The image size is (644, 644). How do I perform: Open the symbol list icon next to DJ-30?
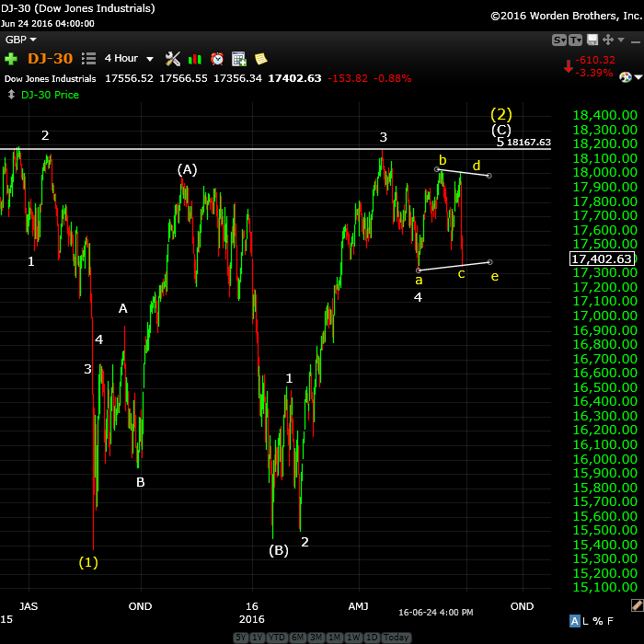click(x=88, y=59)
